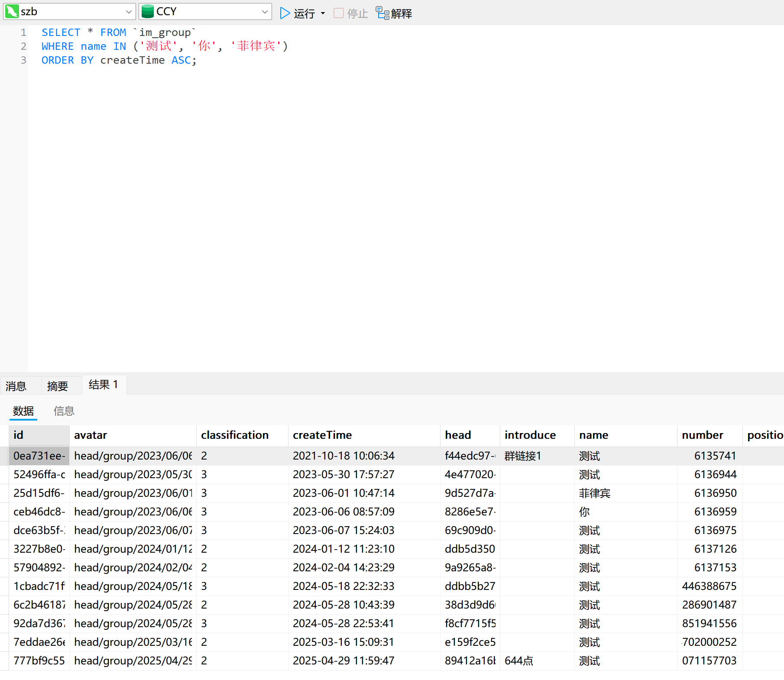The height and width of the screenshot is (680, 784).
Task: Sort by the createTime column header
Action: [322, 435]
